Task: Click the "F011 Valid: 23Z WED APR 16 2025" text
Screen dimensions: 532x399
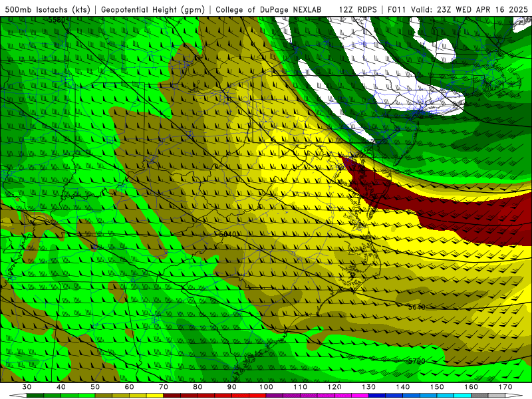Action: (x=458, y=9)
